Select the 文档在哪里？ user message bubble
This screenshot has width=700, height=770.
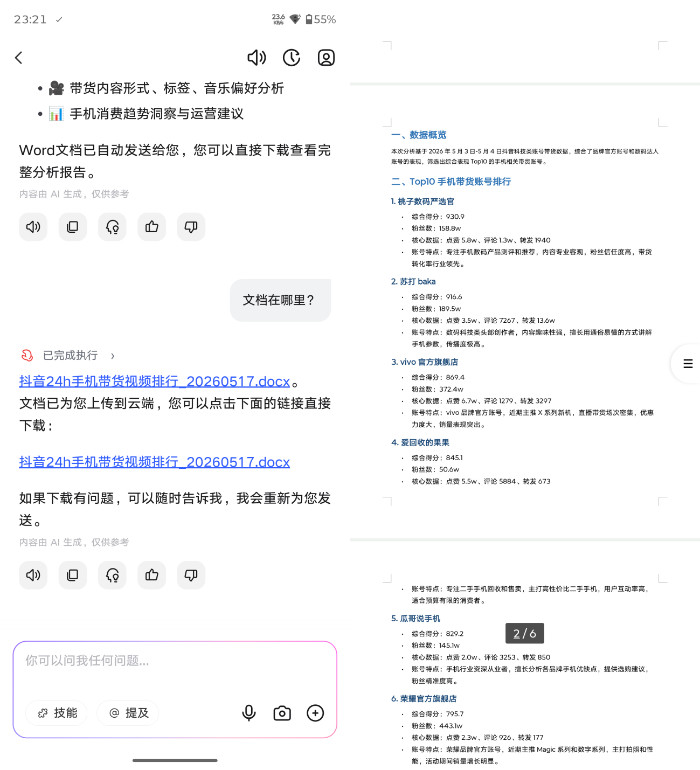pyautogui.click(x=280, y=300)
